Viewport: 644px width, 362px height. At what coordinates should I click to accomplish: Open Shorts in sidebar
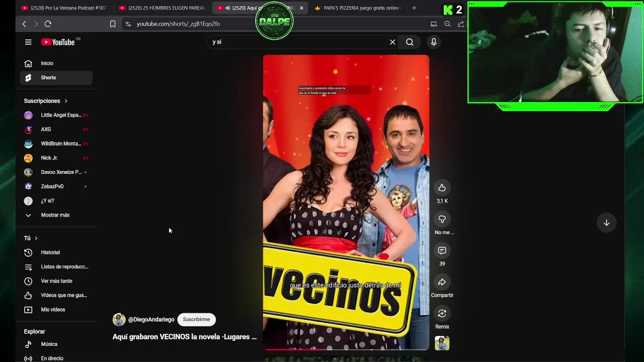(56, 77)
